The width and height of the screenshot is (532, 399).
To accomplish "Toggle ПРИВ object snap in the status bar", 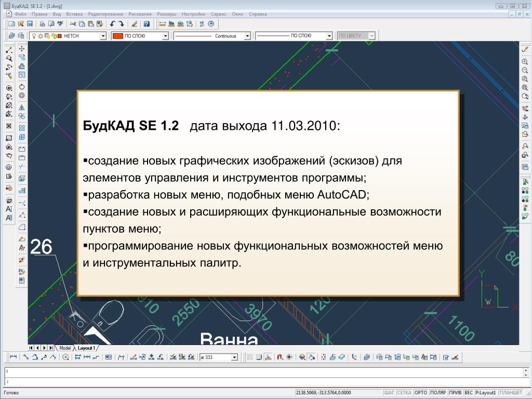I will pos(455,393).
